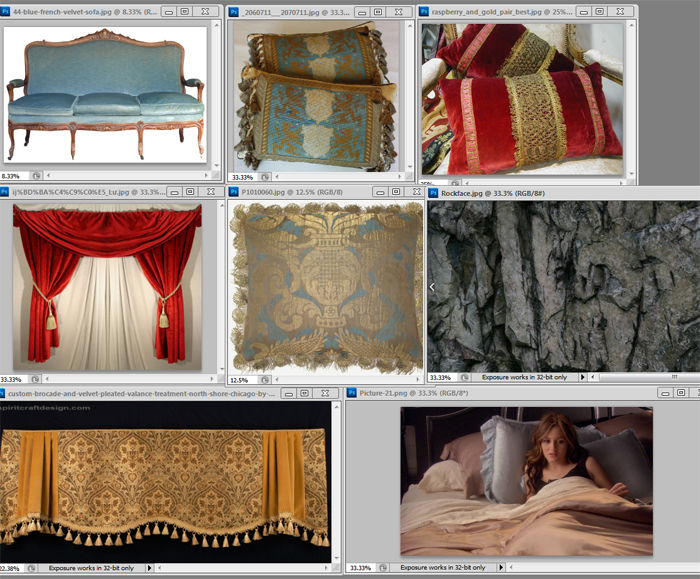Click the scroll-left arrow in the sofa window
The width and height of the screenshot is (700, 579).
pyautogui.click(x=48, y=175)
